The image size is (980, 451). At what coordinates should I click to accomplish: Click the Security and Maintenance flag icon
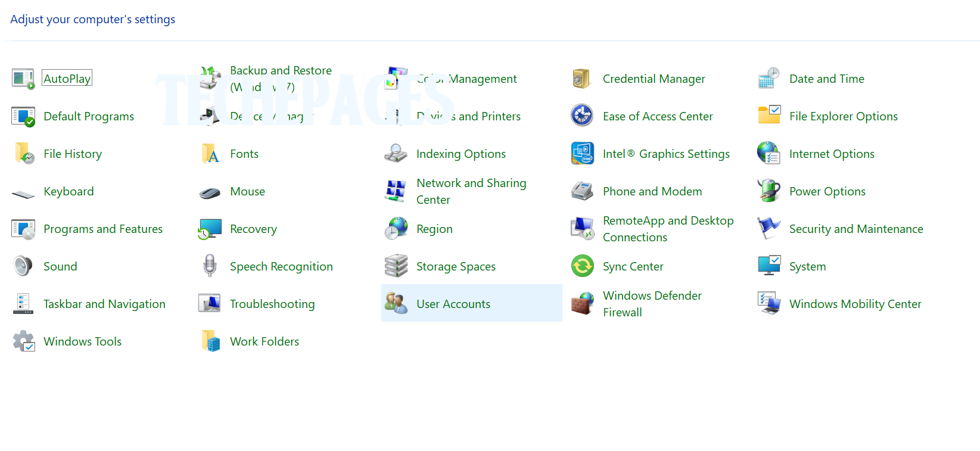pos(769,229)
